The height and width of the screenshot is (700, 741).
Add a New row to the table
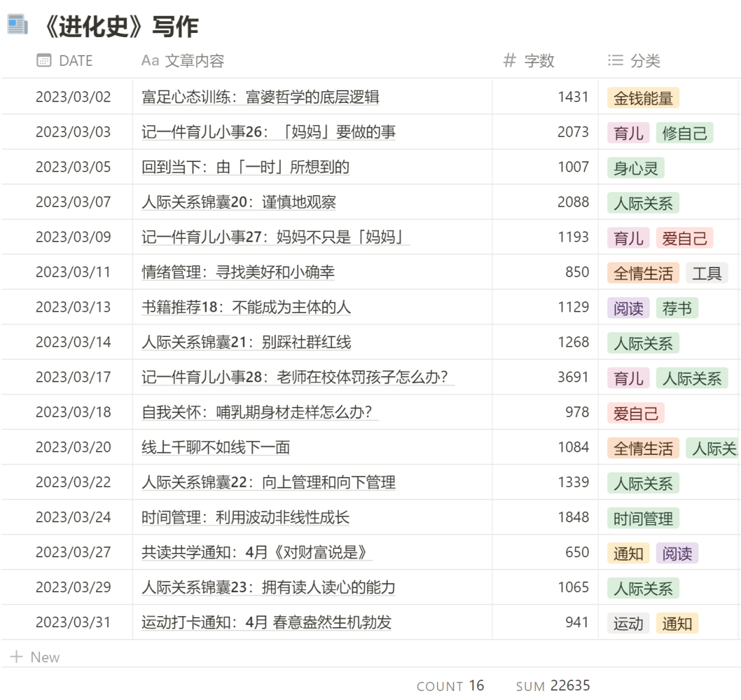[x=35, y=657]
